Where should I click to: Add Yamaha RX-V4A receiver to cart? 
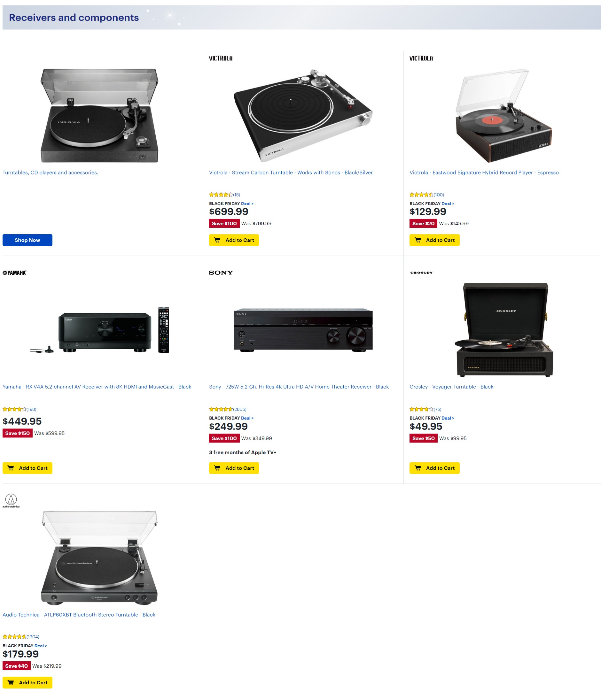click(x=27, y=468)
